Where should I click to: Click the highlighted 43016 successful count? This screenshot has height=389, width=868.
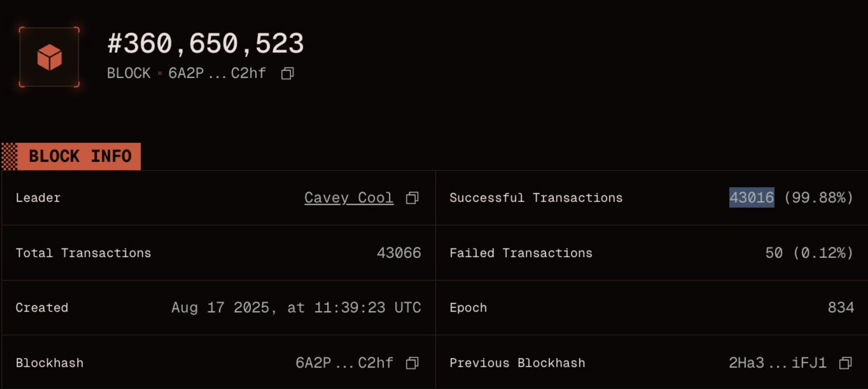(751, 197)
